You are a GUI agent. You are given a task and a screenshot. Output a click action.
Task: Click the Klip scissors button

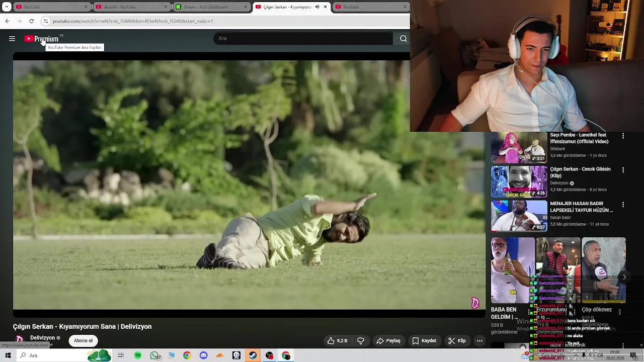pyautogui.click(x=457, y=341)
